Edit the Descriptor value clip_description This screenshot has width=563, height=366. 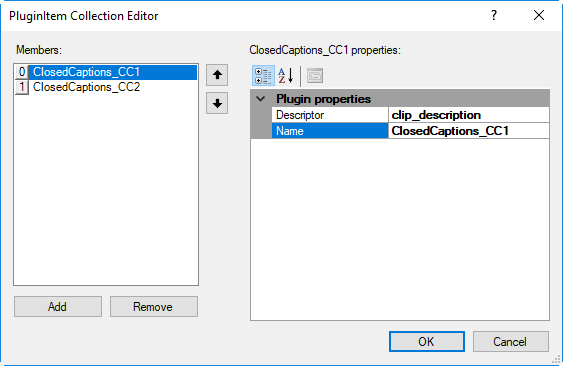pos(469,115)
